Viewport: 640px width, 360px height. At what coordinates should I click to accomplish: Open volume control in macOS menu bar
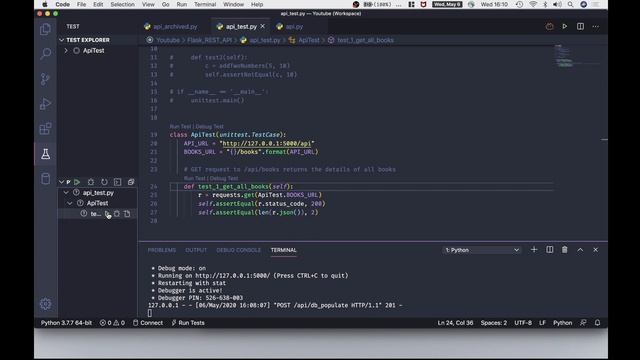tap(557, 4)
